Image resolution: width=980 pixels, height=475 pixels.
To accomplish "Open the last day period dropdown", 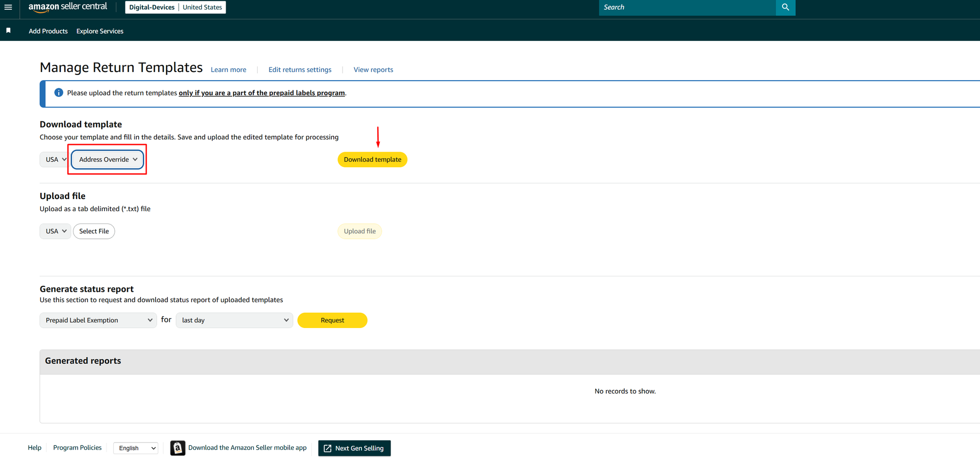I will [x=234, y=320].
